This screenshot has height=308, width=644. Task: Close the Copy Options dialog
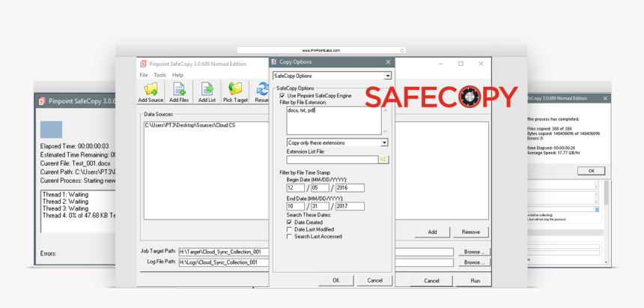tap(388, 62)
